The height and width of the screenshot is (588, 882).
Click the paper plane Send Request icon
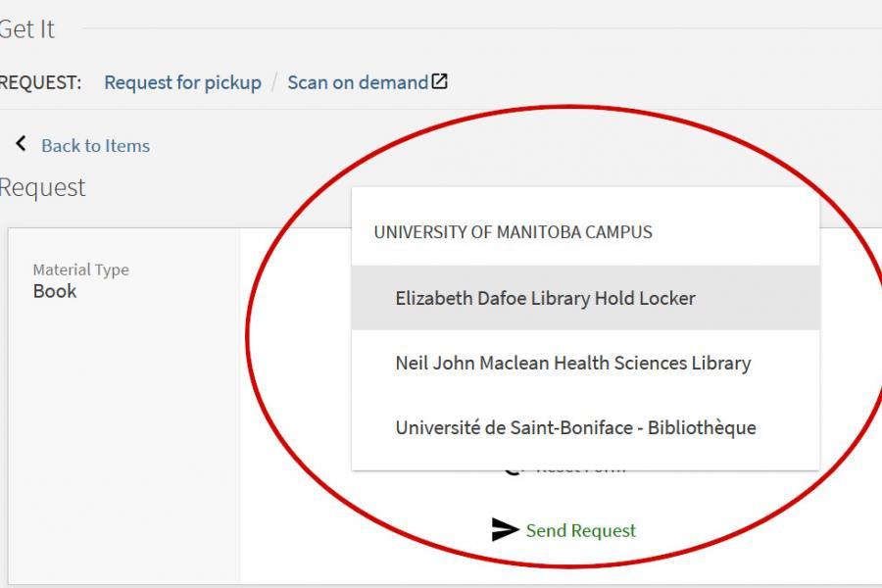(x=505, y=530)
